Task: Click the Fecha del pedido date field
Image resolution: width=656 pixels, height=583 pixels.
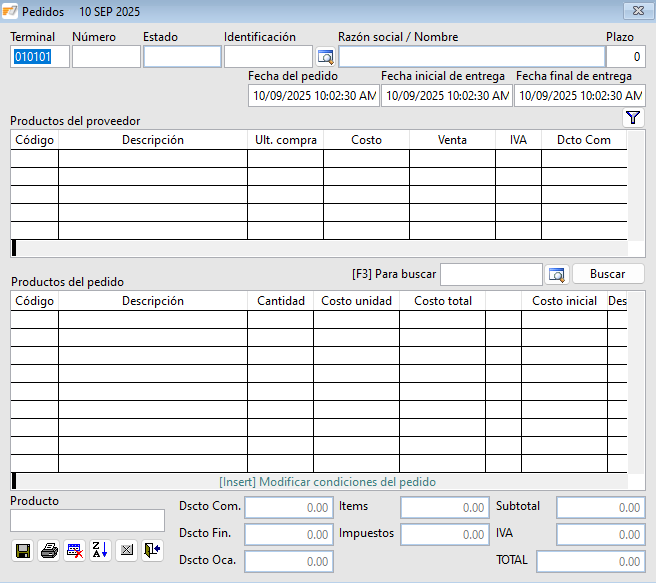Action: (313, 96)
